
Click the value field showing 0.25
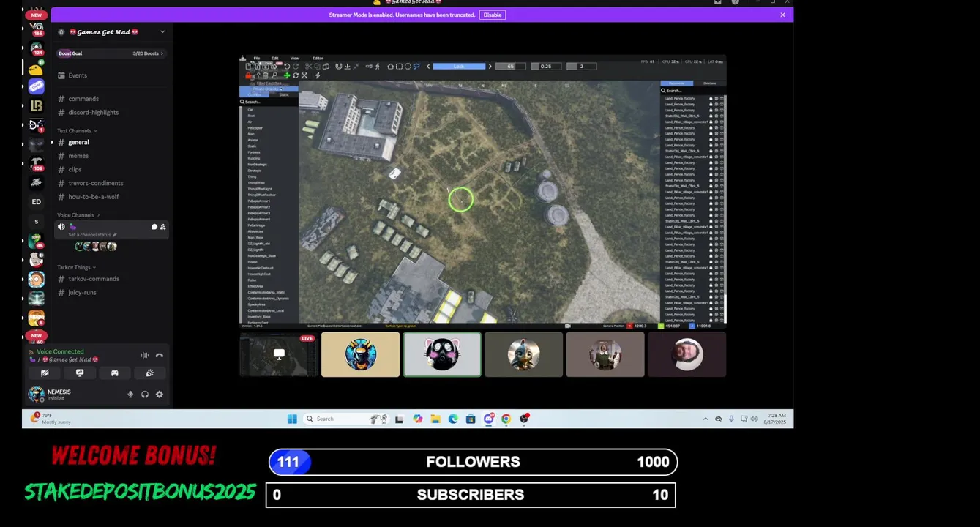pos(546,66)
